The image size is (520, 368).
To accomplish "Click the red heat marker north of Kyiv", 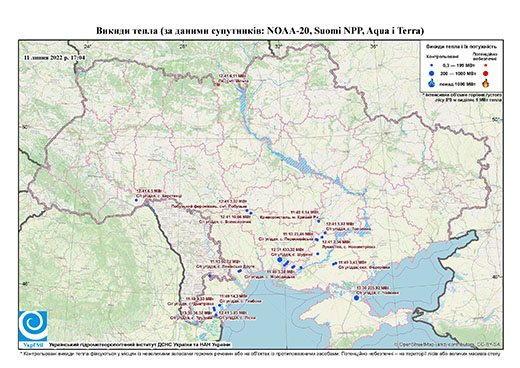I will click(218, 85).
